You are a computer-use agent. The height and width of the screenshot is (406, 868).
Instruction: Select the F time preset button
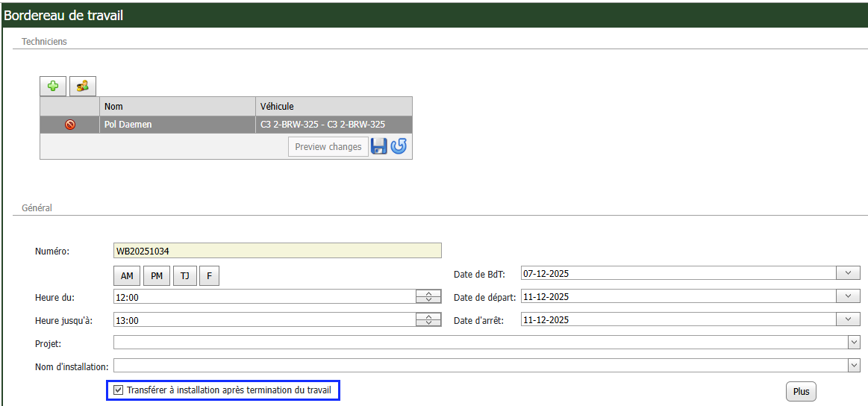(209, 275)
